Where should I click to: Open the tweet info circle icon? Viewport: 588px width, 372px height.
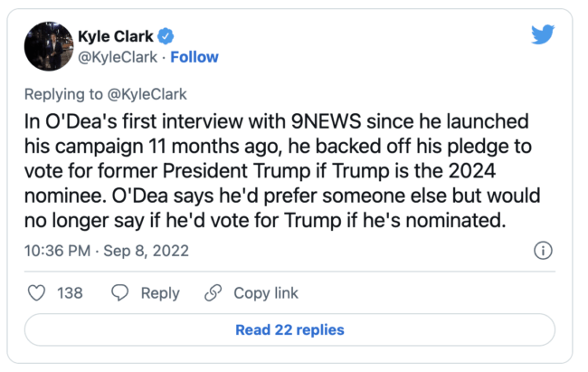[544, 251]
